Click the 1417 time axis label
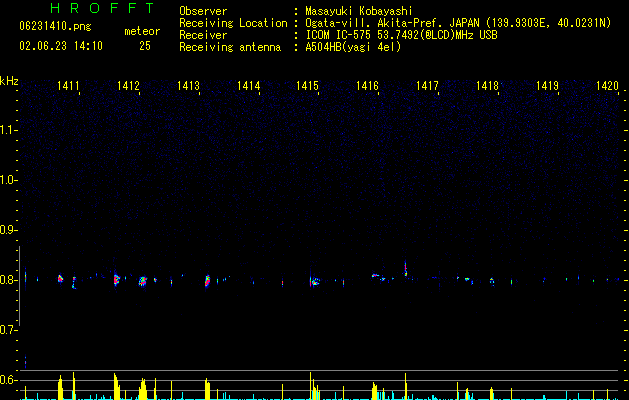This screenshot has width=629, height=400. tap(427, 86)
